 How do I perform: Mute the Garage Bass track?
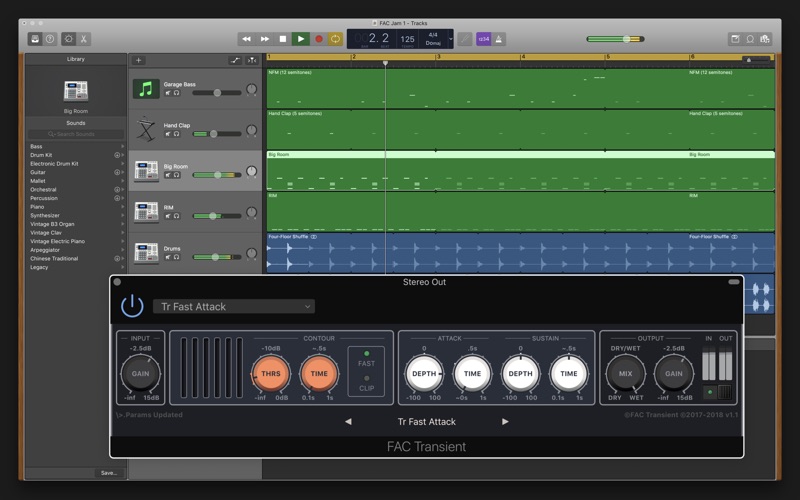167,93
